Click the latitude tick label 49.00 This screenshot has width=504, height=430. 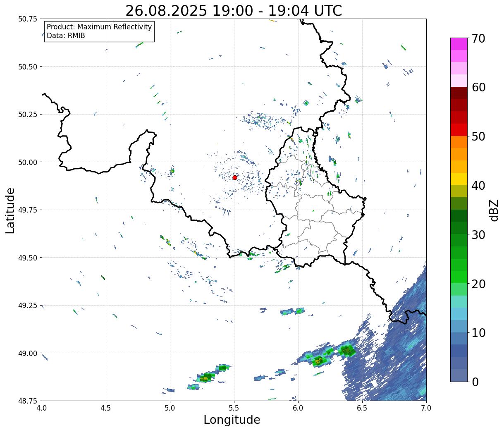[x=28, y=353]
